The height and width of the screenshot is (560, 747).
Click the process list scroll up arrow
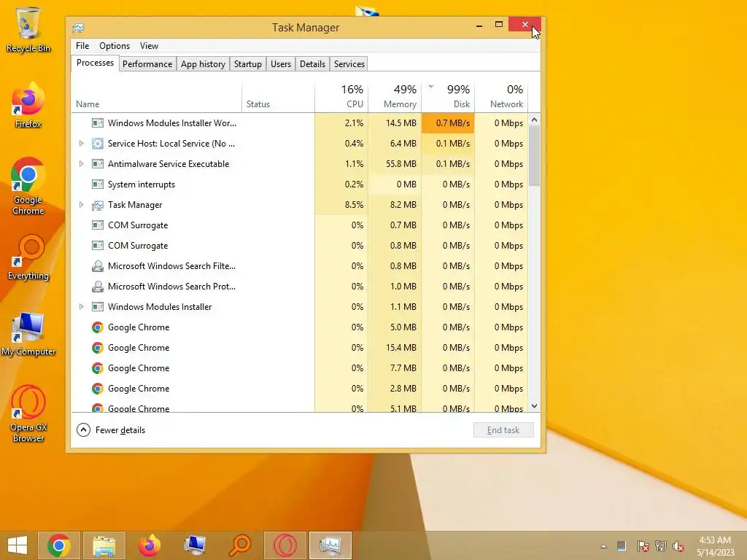click(534, 120)
